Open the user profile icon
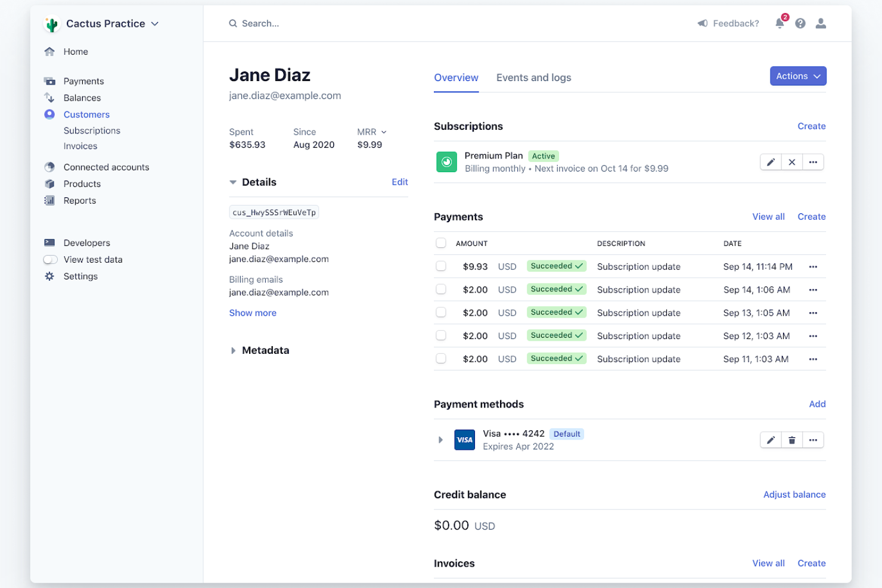 [x=821, y=23]
